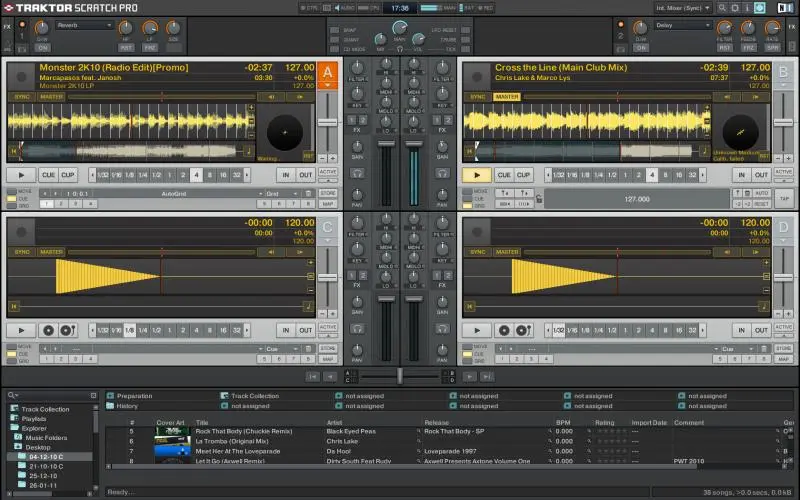Toggle SYNC on Deck A
Image resolution: width=800 pixels, height=500 pixels.
tap(22, 97)
